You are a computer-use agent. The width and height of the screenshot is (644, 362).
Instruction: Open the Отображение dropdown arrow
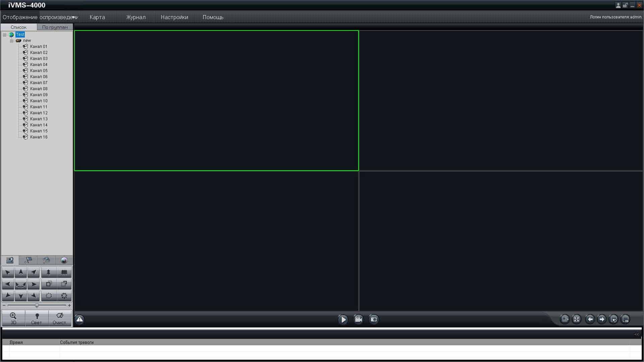(x=73, y=17)
